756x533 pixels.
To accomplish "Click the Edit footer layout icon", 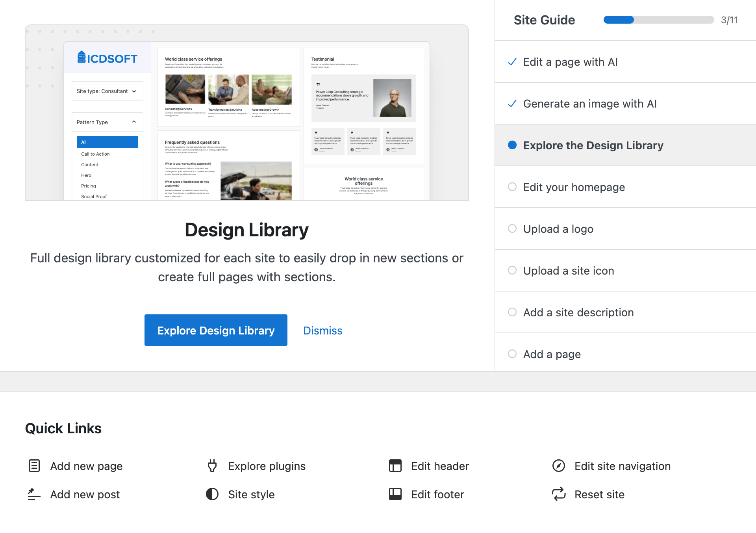I will 395,494.
